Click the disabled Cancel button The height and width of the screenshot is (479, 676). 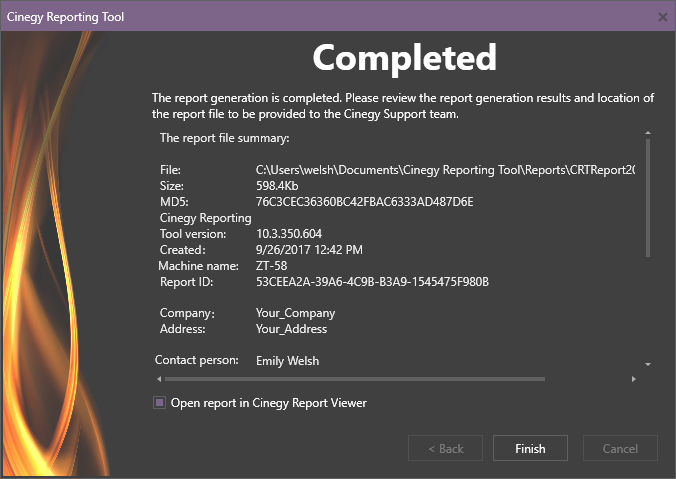pos(620,448)
